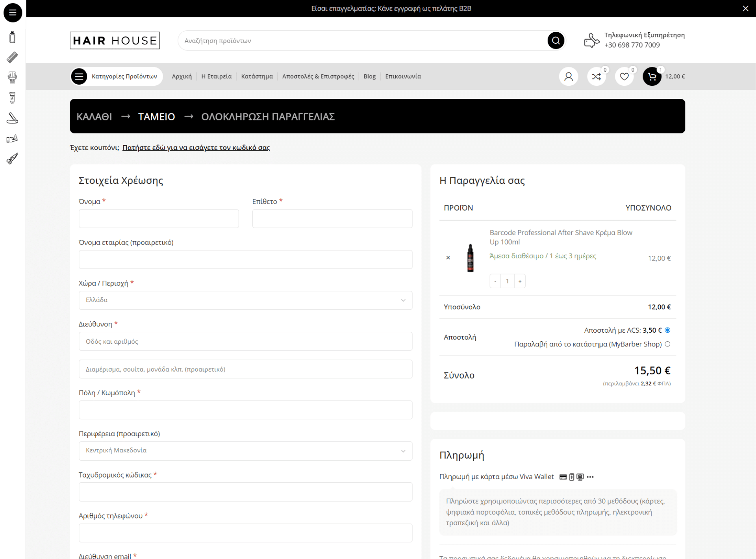Go to Αποστολές & Επιστροφές page

click(318, 76)
